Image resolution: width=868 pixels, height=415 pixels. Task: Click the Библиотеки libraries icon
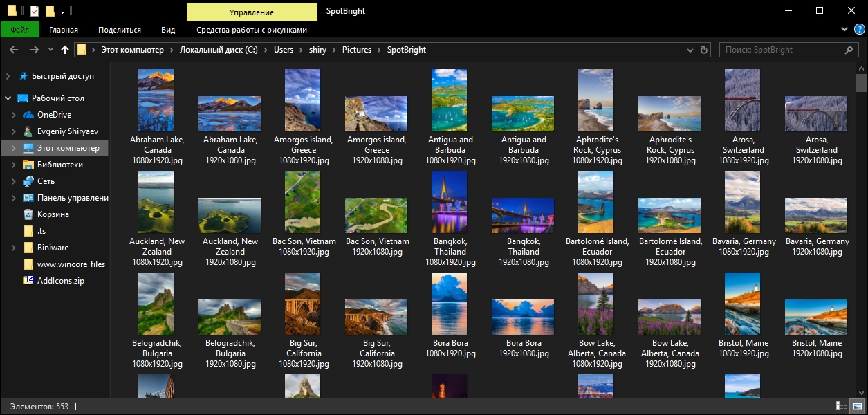coord(28,165)
